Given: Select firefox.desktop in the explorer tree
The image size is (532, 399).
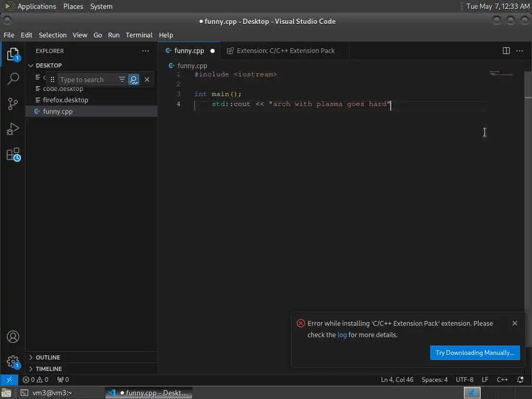Looking at the screenshot, I should point(91,100).
